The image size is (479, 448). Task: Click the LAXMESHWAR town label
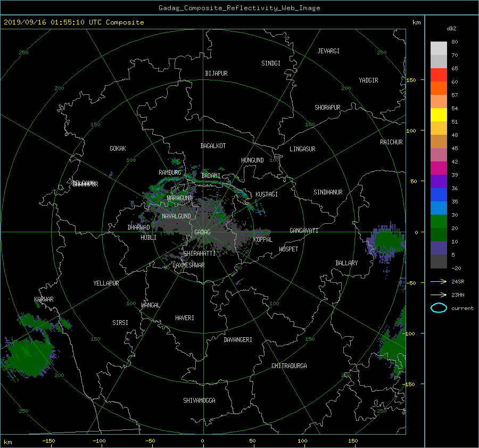click(x=188, y=265)
